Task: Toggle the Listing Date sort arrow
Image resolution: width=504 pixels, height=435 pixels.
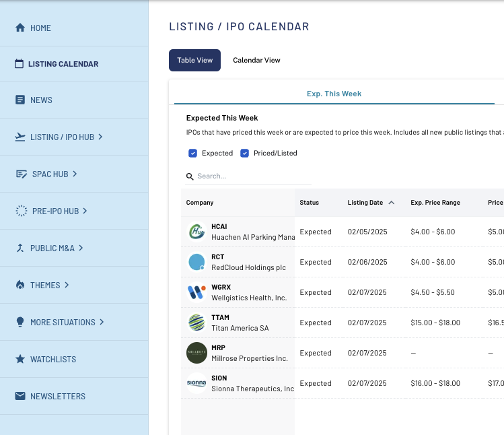Action: click(392, 203)
